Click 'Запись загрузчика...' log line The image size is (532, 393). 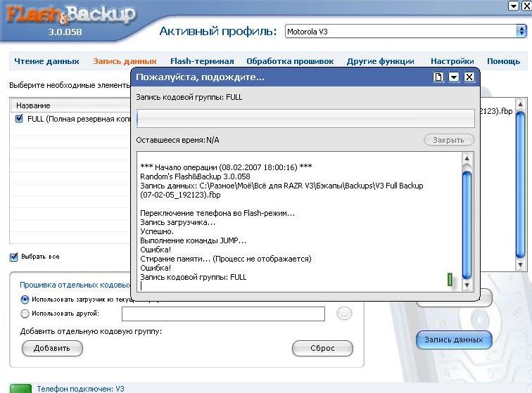point(177,222)
